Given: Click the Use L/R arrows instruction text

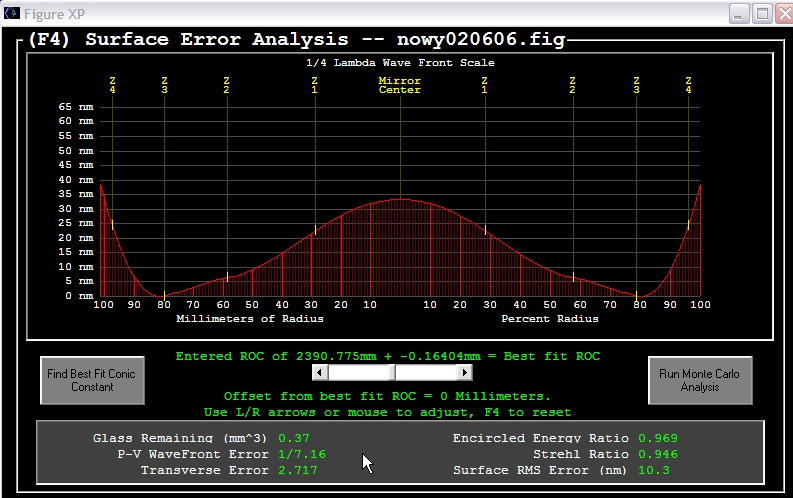Looking at the screenshot, I should tap(387, 412).
